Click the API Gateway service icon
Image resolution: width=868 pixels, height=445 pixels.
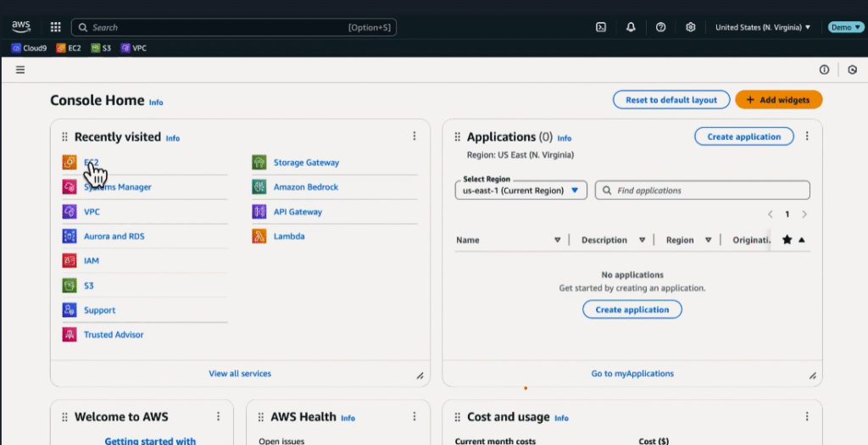click(259, 211)
